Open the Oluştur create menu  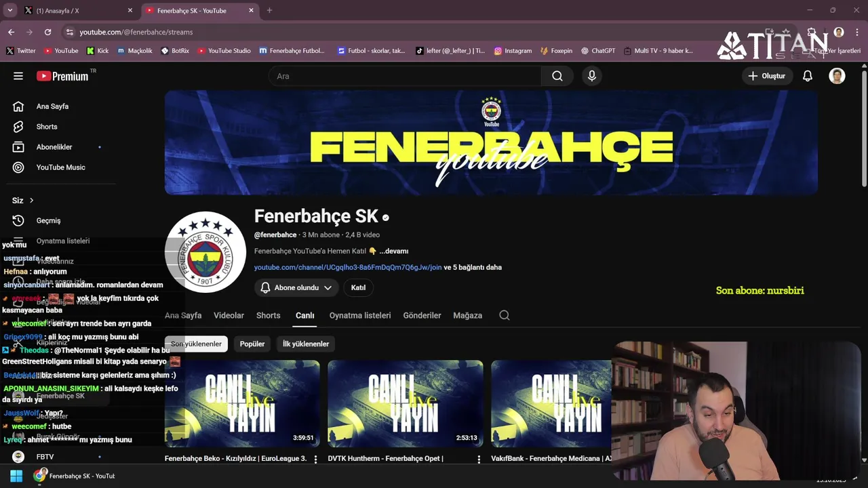(766, 76)
